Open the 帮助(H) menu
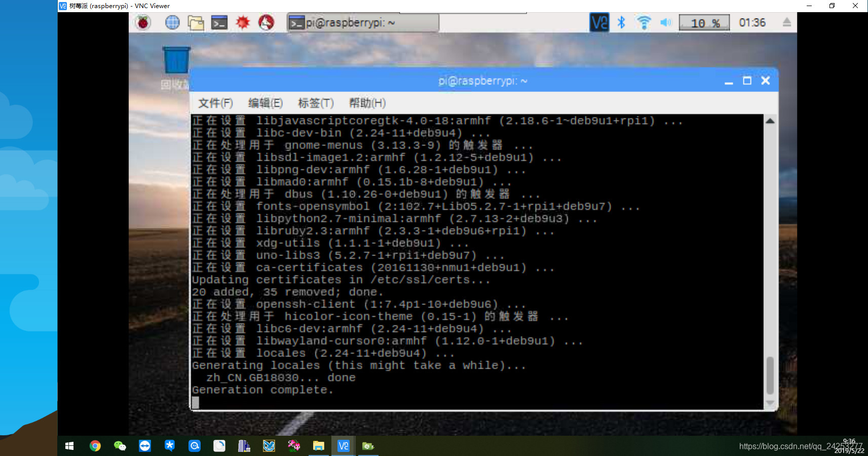868x456 pixels. point(367,103)
